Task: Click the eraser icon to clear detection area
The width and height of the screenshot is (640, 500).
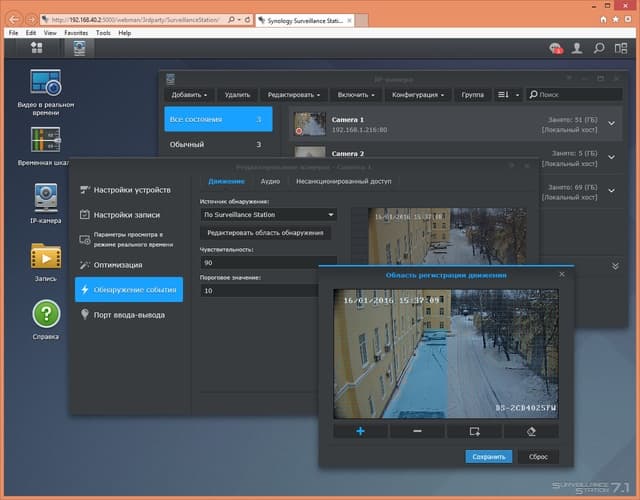Action: pyautogui.click(x=532, y=431)
